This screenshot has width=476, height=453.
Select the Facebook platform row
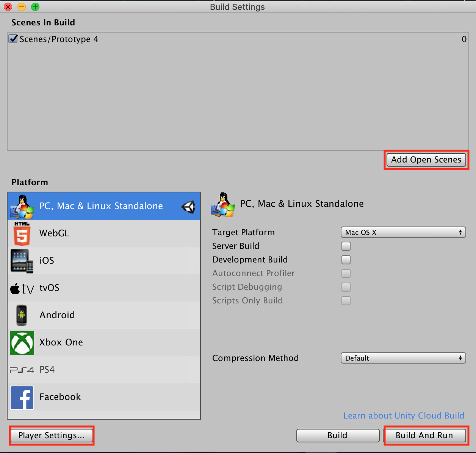(x=104, y=397)
